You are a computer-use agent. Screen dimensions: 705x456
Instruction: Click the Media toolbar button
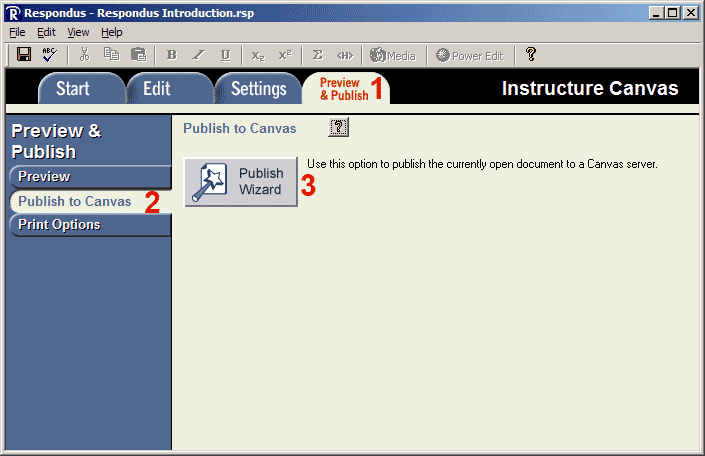coord(393,55)
